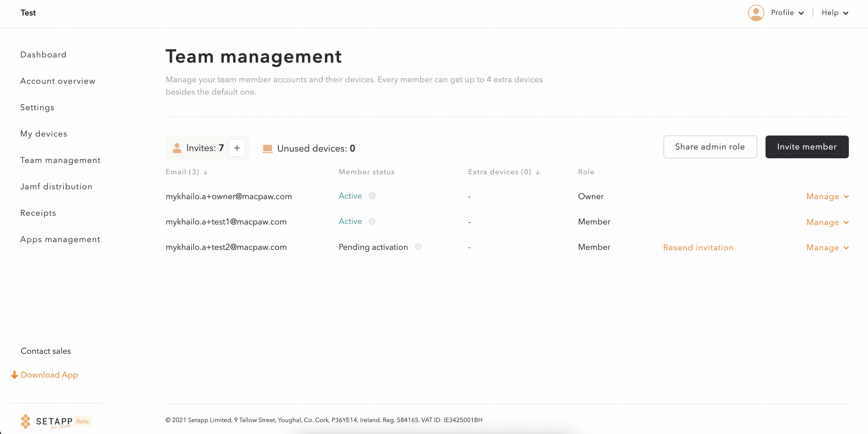
Task: Show status info for test1 member
Action: click(x=372, y=221)
